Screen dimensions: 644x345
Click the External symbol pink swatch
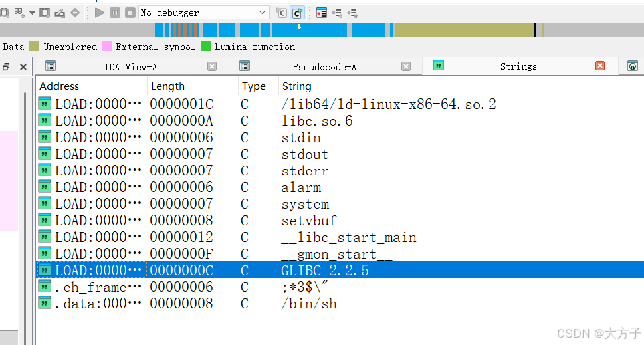click(x=107, y=46)
